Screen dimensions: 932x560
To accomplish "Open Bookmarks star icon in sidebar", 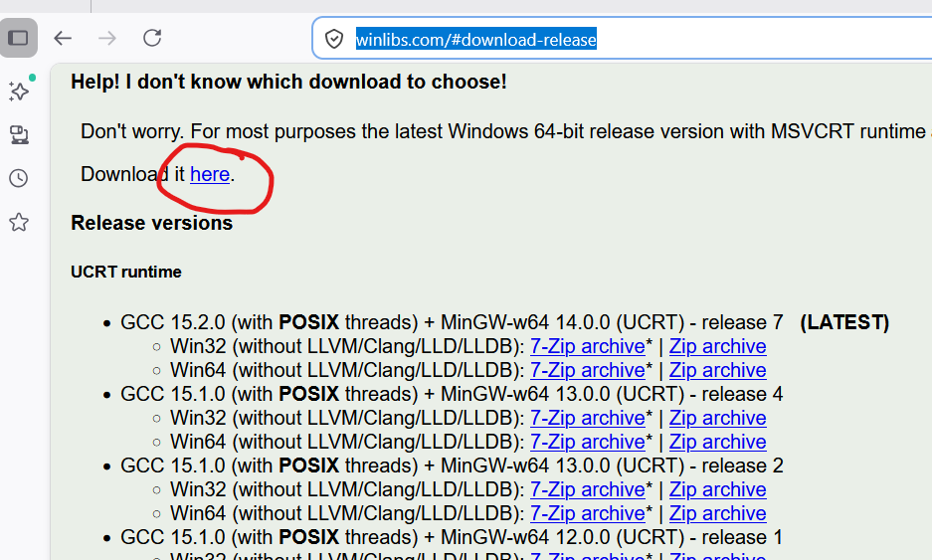I will coord(19,222).
